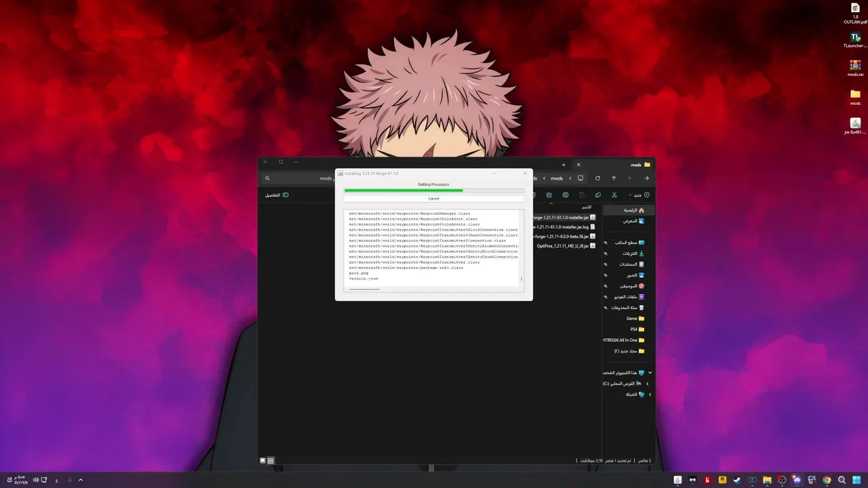Click the Copy icon in Explorer toolbar

pos(598,195)
